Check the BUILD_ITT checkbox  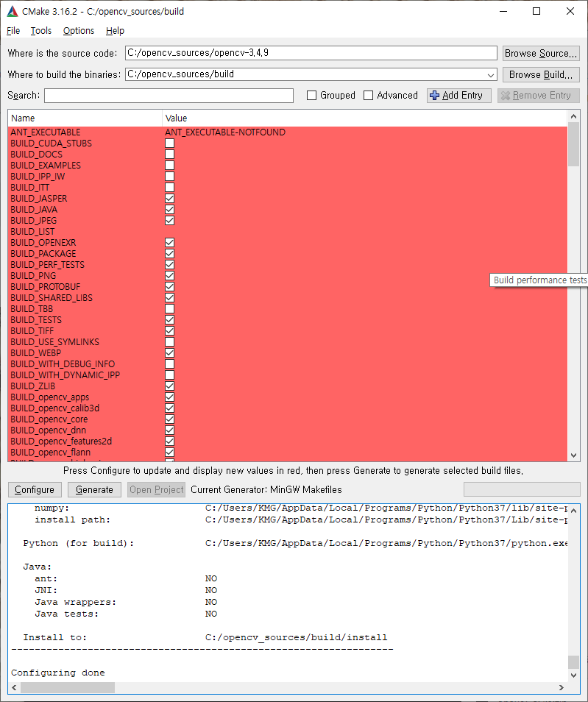click(x=170, y=187)
